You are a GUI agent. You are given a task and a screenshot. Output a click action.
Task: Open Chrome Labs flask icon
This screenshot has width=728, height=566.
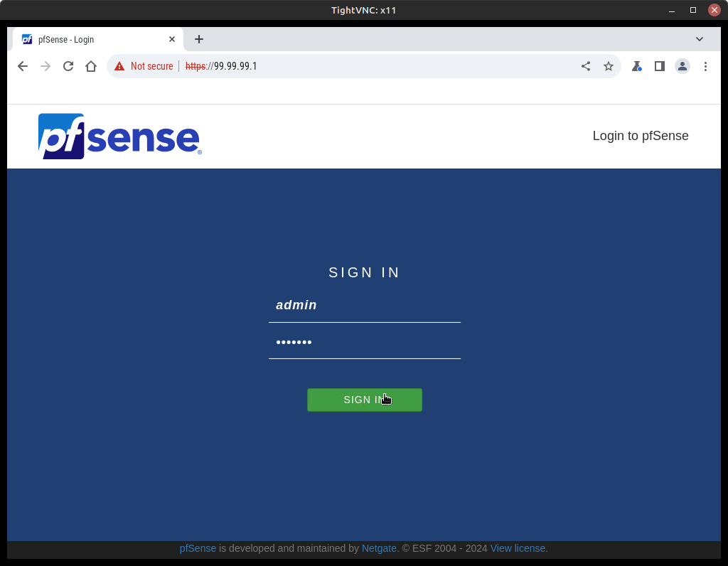point(636,66)
